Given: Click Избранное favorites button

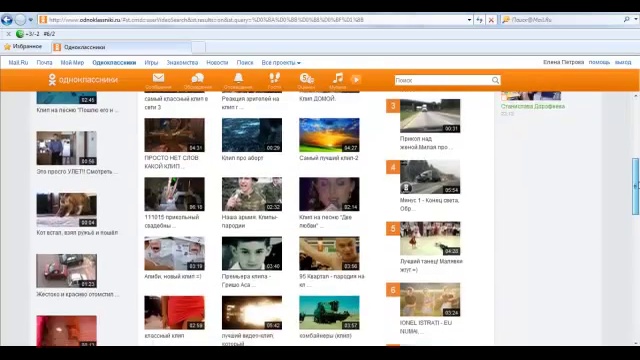Looking at the screenshot, I should point(23,47).
